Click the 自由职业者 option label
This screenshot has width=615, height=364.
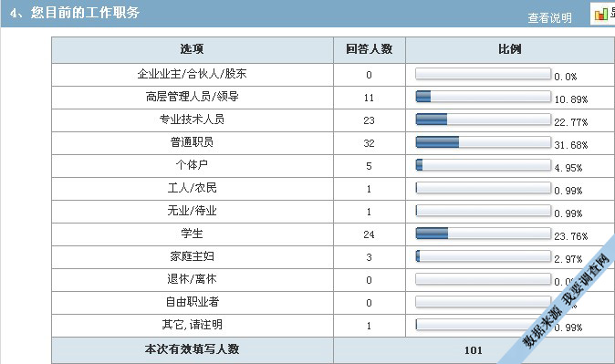pyautogui.click(x=193, y=302)
